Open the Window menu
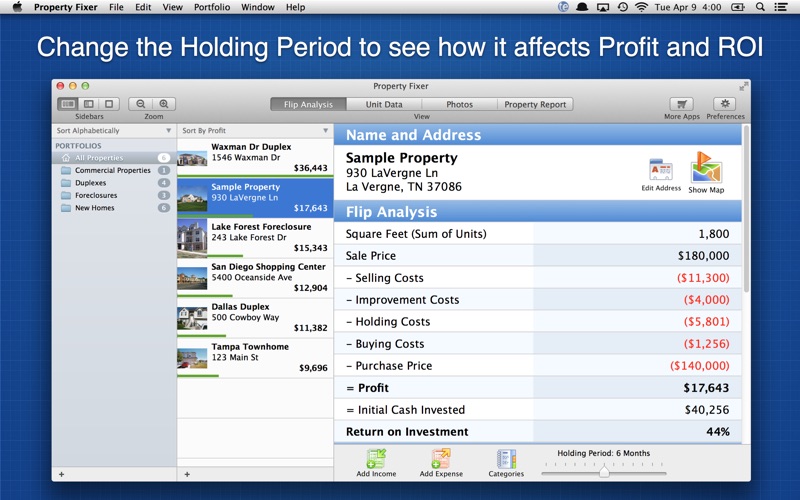The width and height of the screenshot is (800, 500). coord(258,7)
